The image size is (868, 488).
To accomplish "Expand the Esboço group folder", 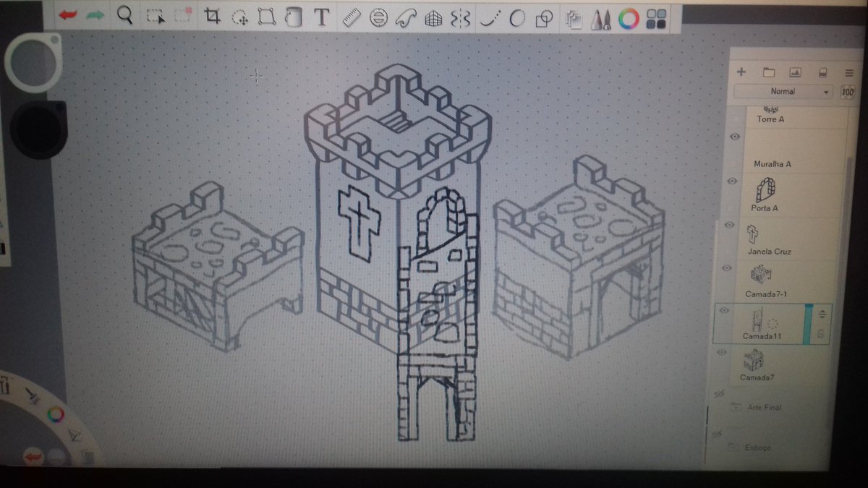I will point(733,447).
